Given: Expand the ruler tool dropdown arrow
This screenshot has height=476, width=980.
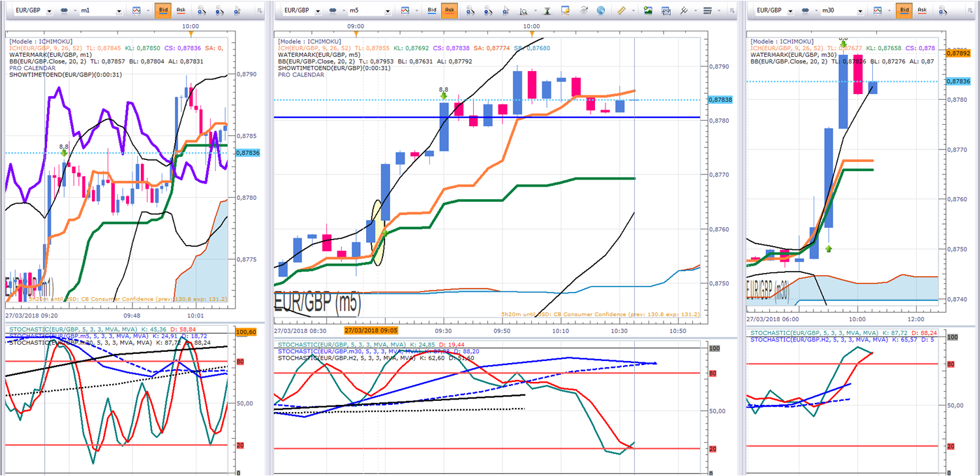Looking at the screenshot, I should click(x=632, y=11).
